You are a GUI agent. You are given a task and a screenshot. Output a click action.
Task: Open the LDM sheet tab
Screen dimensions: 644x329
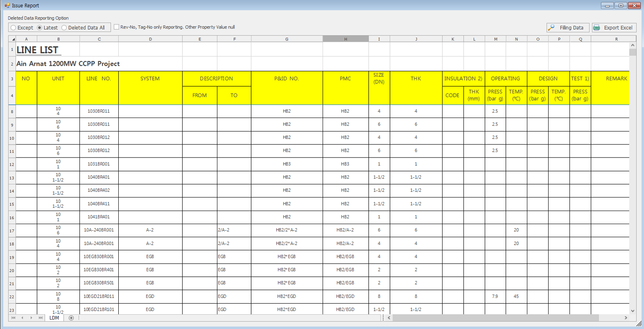54,318
